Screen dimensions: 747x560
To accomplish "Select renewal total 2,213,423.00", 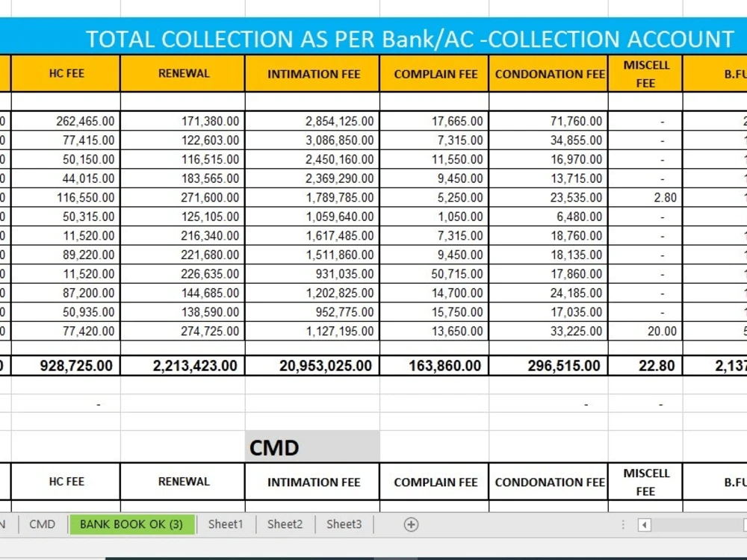I will pyautogui.click(x=183, y=365).
